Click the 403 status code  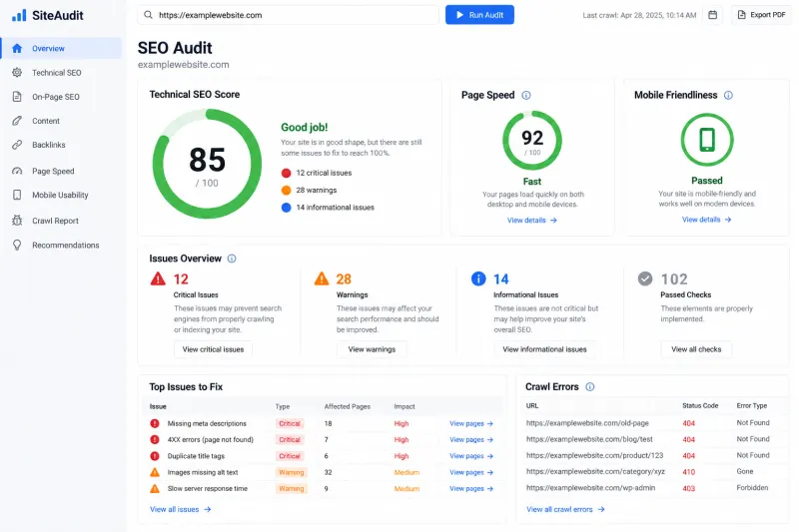(689, 488)
